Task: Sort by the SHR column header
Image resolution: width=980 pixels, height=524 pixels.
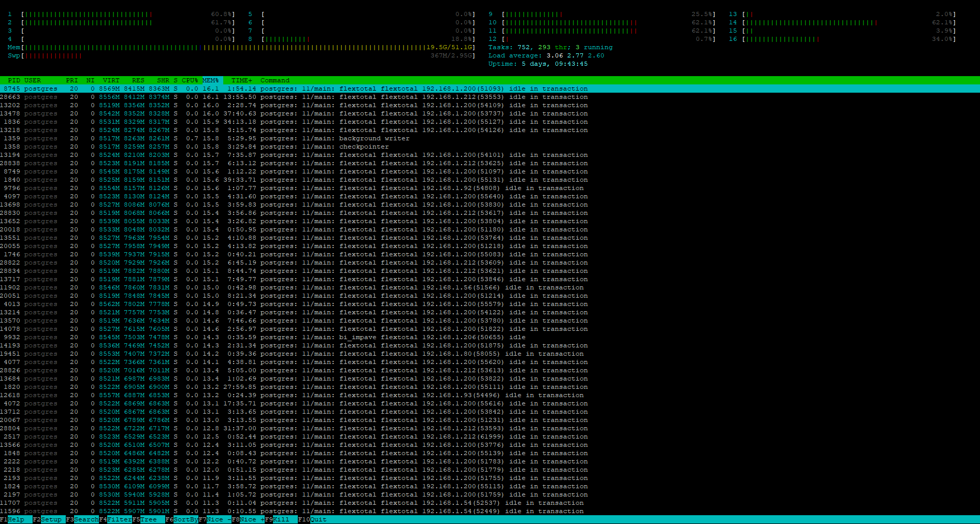Action: point(163,80)
